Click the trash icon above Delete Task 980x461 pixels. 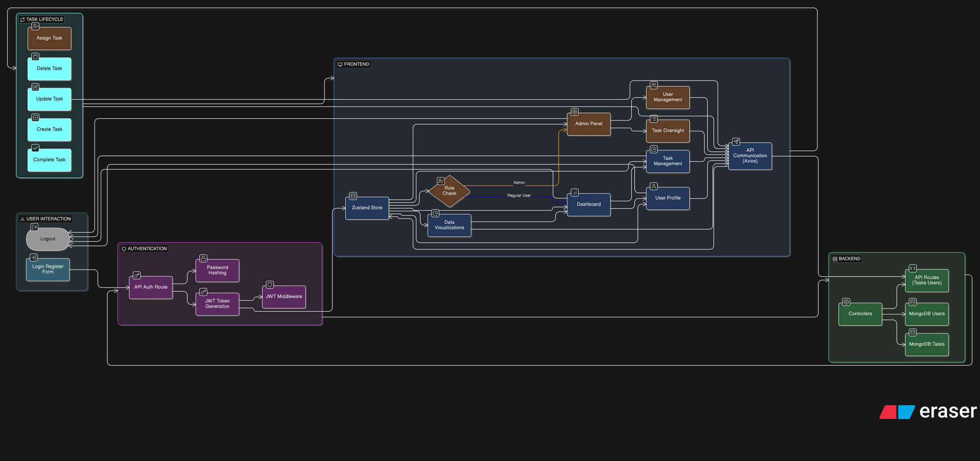[35, 57]
